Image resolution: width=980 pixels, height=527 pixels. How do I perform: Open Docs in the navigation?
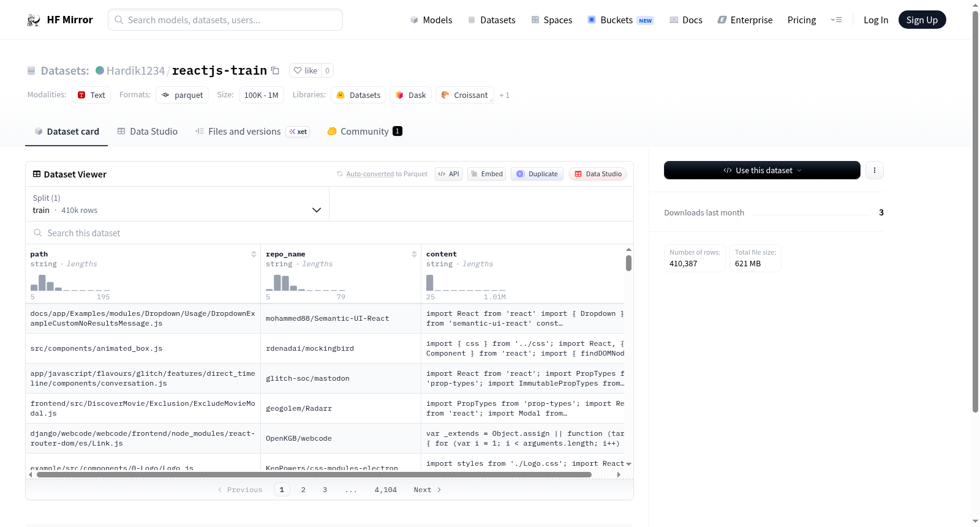point(686,20)
